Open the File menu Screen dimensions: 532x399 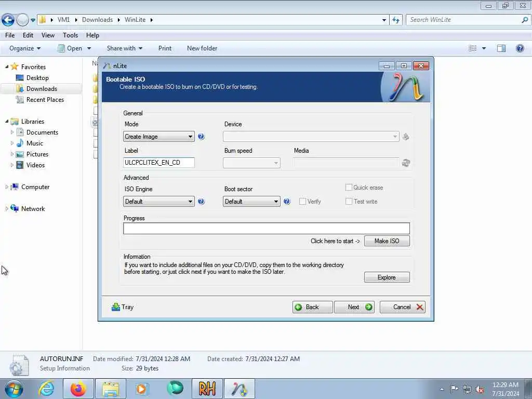pos(10,35)
